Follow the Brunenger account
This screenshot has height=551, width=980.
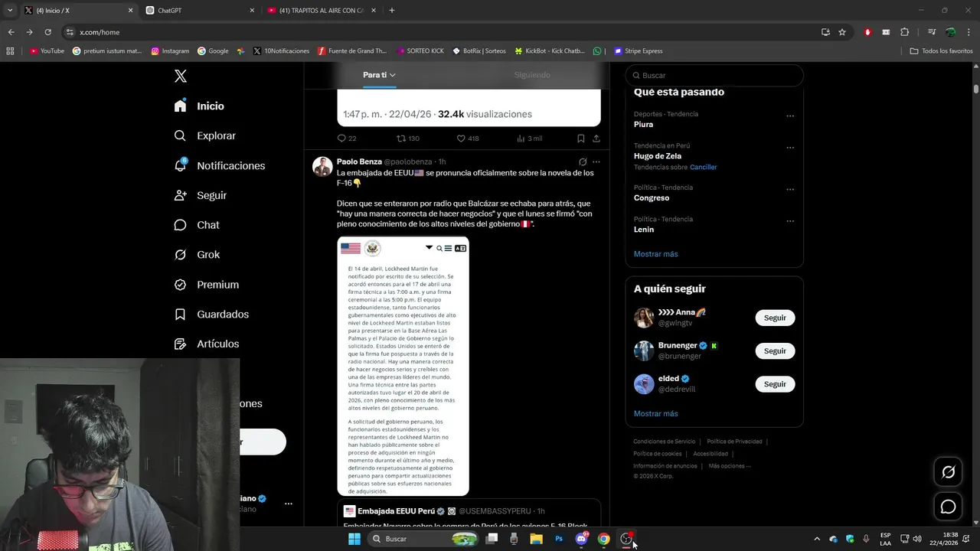775,350
